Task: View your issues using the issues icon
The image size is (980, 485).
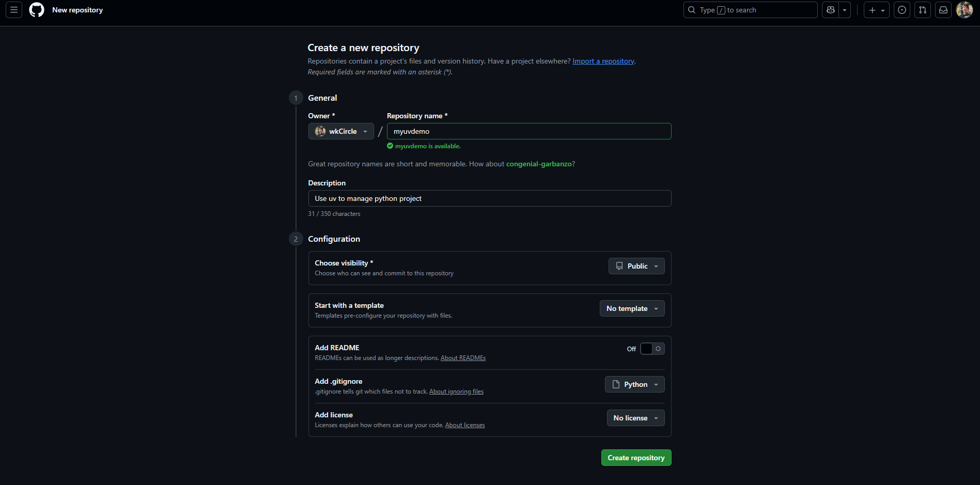Action: (x=901, y=9)
